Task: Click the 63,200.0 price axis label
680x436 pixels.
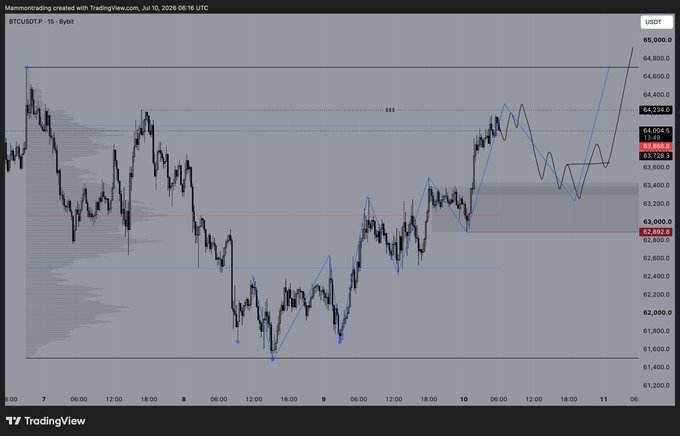Action: coord(657,203)
